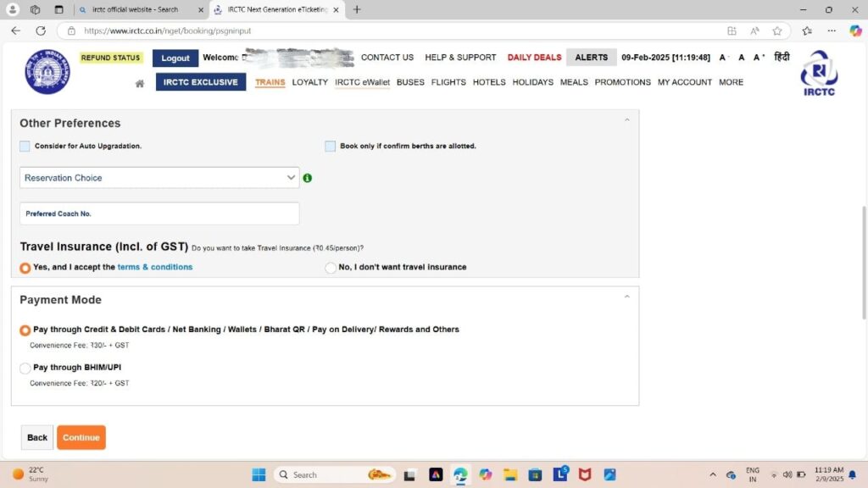The height and width of the screenshot is (488, 868).
Task: Open TRAINS menu
Action: point(270,82)
